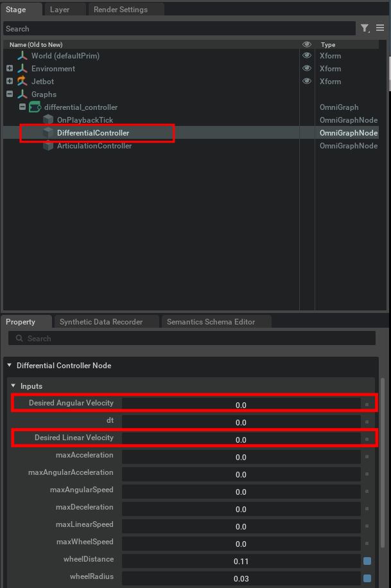Screen dimensions: 391x588
Task: Open the Stage panel options menu icon
Action: point(380,28)
